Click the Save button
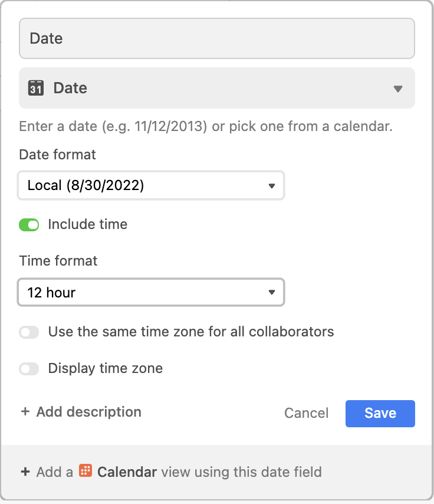 coord(380,413)
